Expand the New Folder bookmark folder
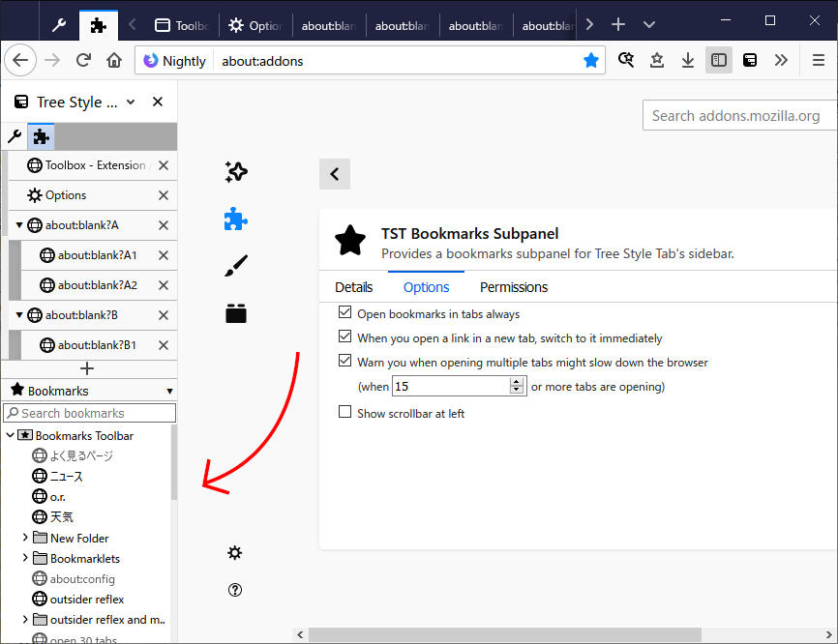The width and height of the screenshot is (838, 644). tap(24, 538)
